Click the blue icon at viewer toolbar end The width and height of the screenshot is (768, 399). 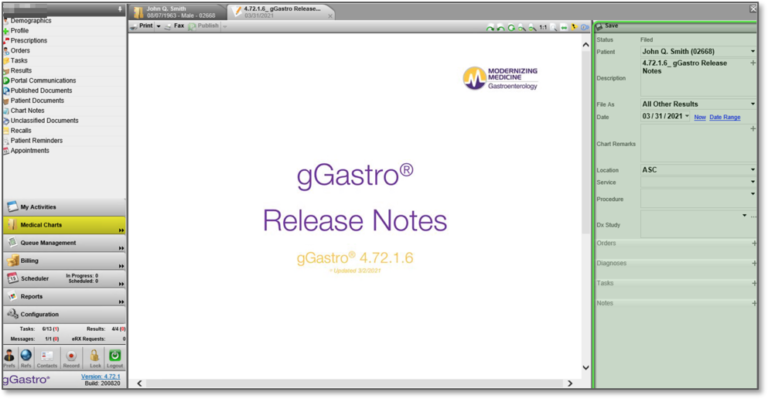584,28
